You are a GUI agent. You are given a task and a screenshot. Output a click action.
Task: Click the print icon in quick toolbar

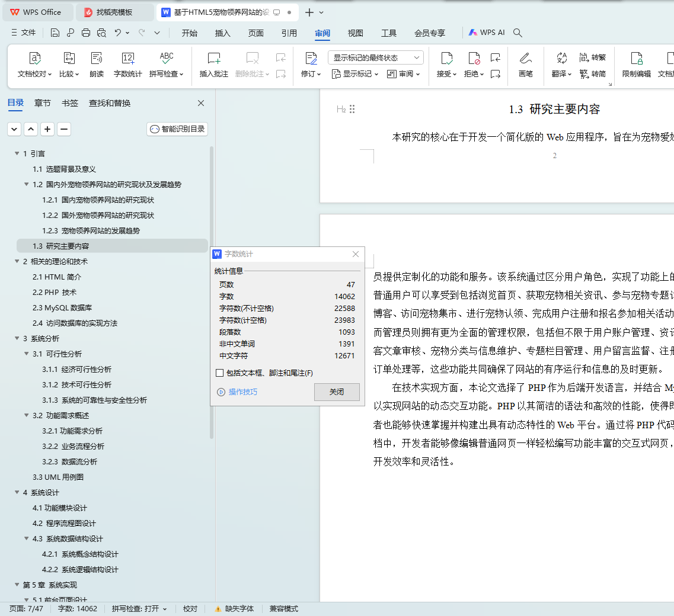pos(86,33)
